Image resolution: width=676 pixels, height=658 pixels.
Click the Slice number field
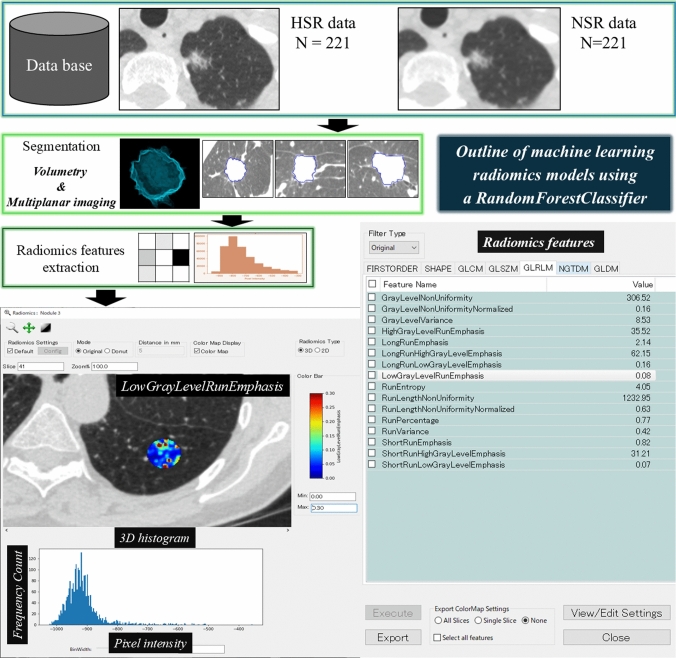(41, 366)
